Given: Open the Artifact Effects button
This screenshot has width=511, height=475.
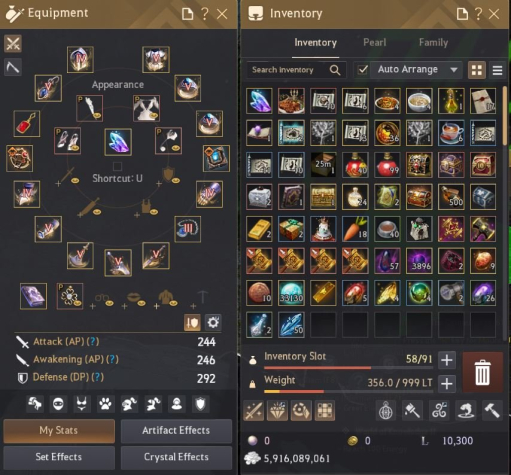Looking at the screenshot, I should pos(176,431).
